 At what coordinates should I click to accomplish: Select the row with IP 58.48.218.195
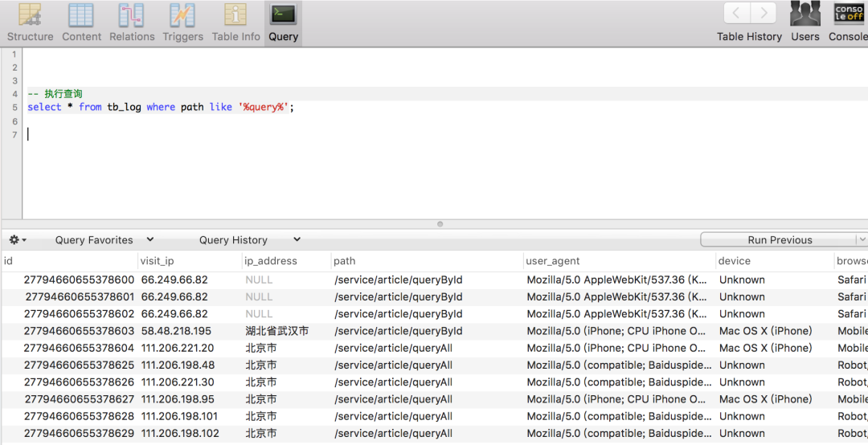(176, 331)
